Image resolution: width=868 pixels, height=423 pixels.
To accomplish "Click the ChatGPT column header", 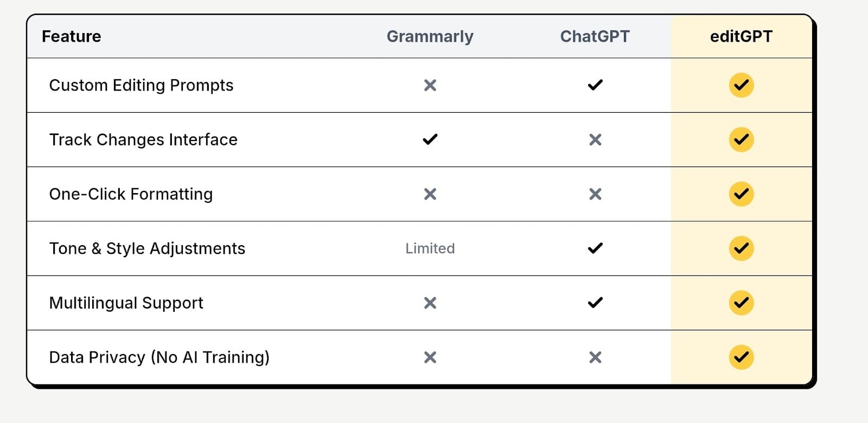I will click(x=595, y=36).
